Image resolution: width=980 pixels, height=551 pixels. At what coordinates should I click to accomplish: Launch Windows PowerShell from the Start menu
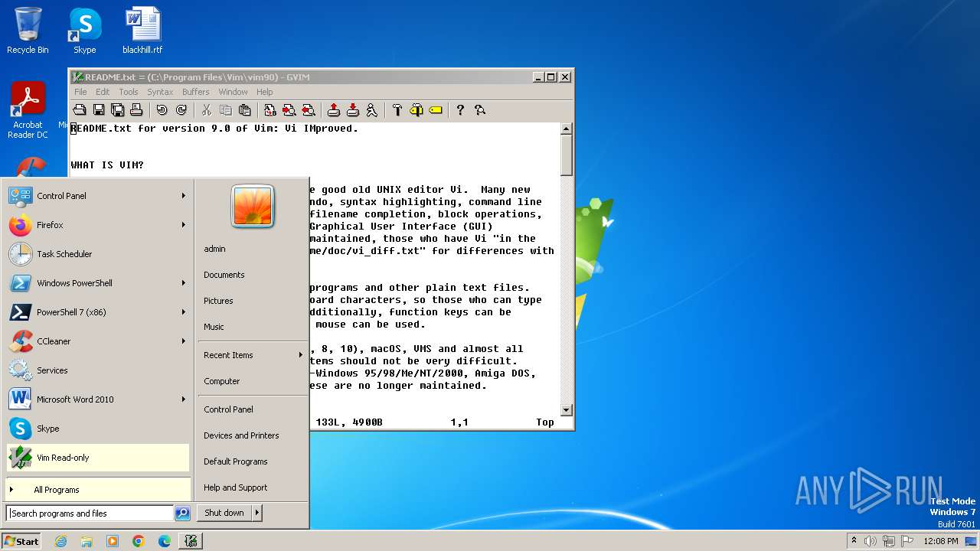[98, 283]
